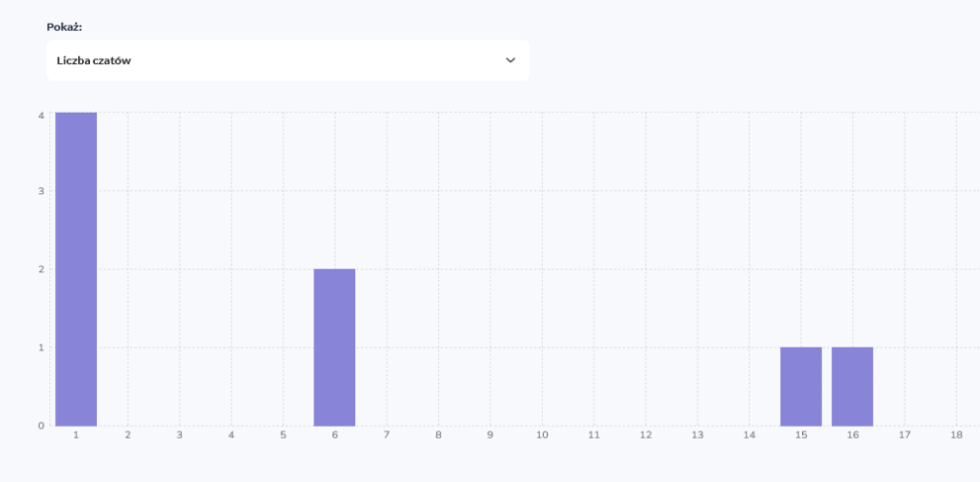Click x-axis label 10

[x=542, y=434]
